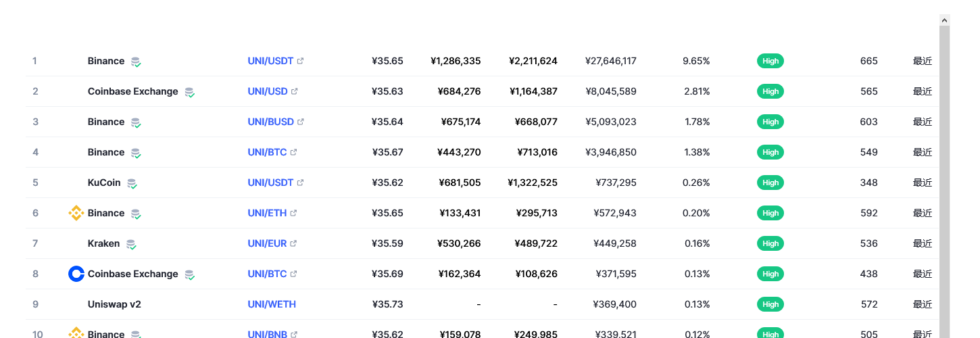Click the external link icon next to UNI/ETH
The height and width of the screenshot is (338, 980).
(294, 213)
